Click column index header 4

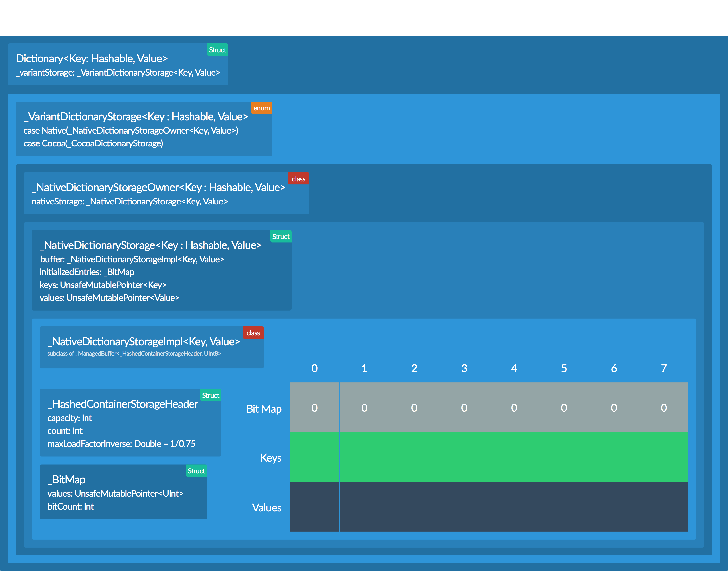[514, 368]
